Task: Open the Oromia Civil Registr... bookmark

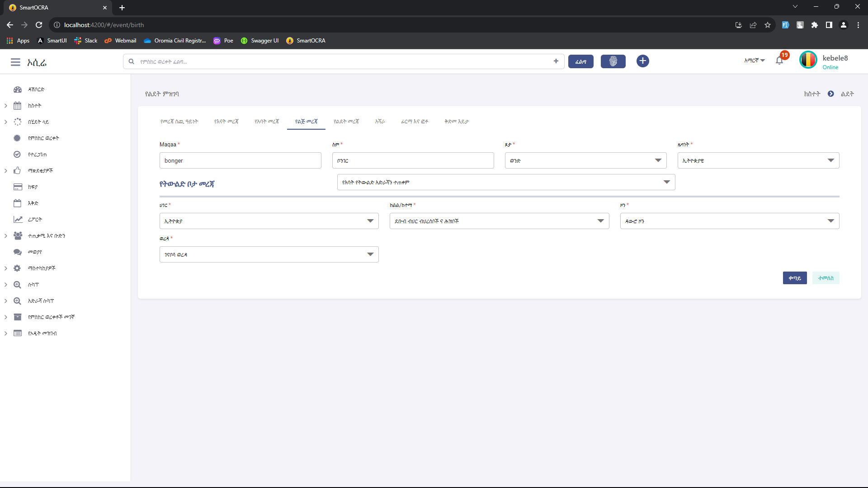Action: (175, 41)
